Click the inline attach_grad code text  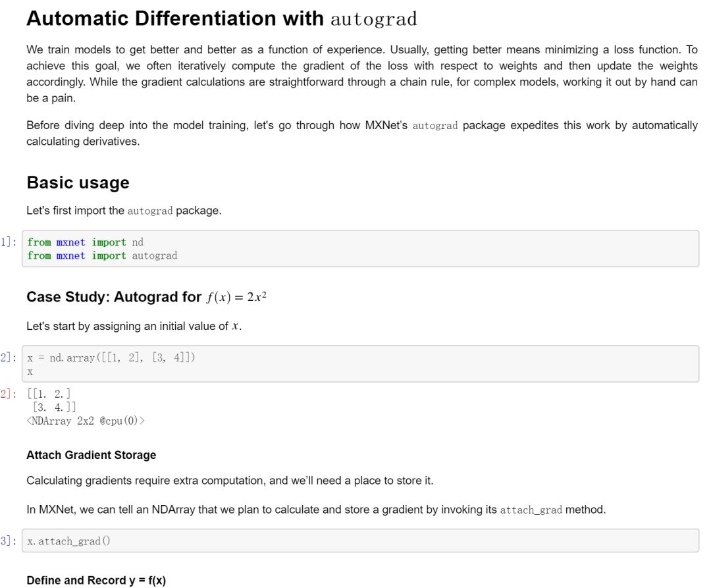(x=531, y=510)
